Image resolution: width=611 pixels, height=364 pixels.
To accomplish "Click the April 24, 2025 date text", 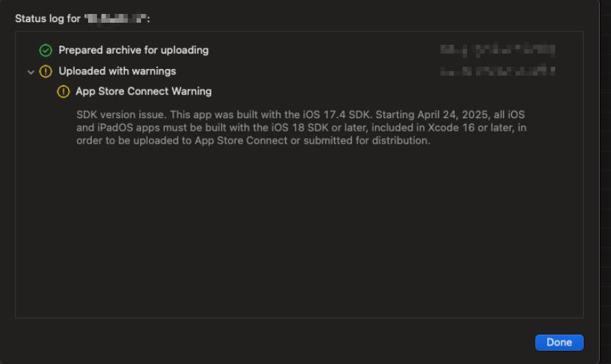I will (453, 114).
